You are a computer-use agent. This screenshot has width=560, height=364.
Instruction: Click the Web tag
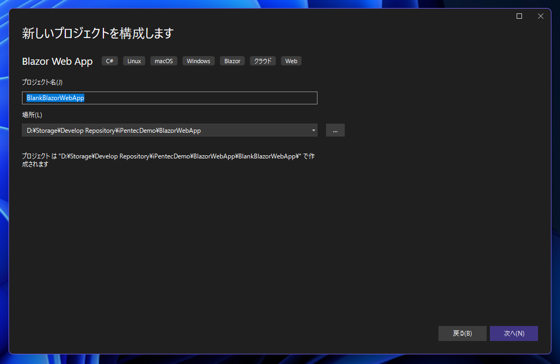[x=291, y=61]
